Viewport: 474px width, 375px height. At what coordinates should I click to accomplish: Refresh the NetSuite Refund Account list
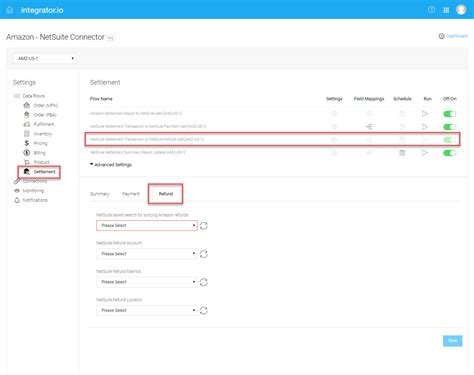[x=204, y=254]
